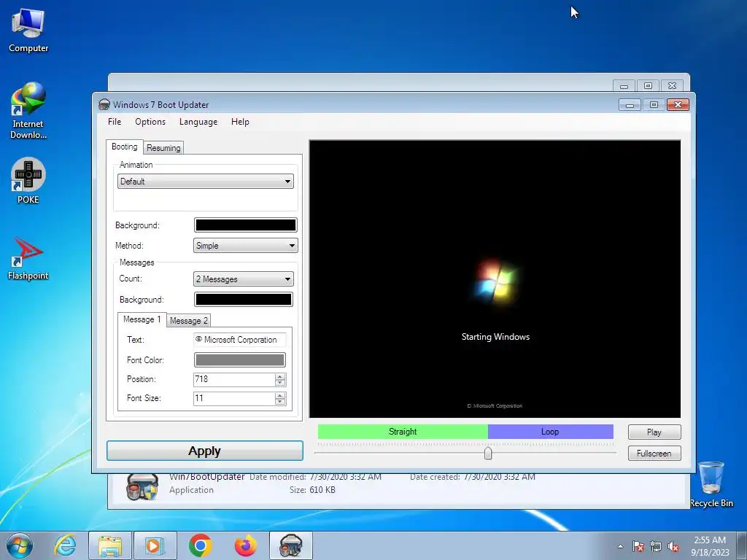This screenshot has width=747, height=560.
Task: Open the Language menu
Action: coord(198,122)
